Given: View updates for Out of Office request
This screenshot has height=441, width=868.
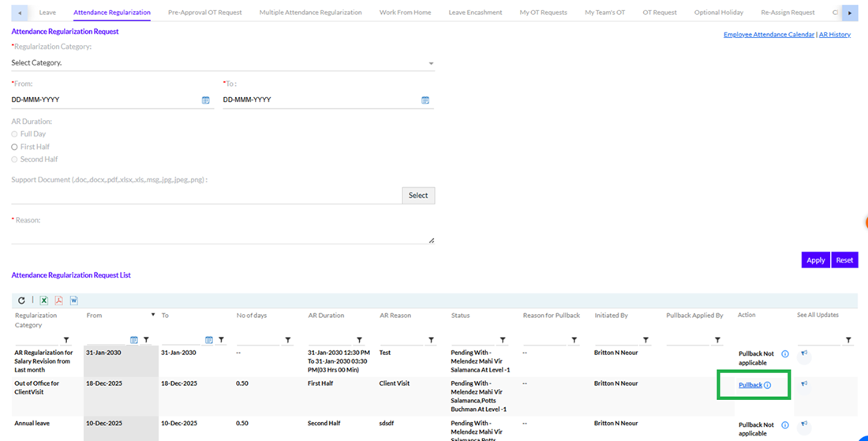Looking at the screenshot, I should pos(804,384).
